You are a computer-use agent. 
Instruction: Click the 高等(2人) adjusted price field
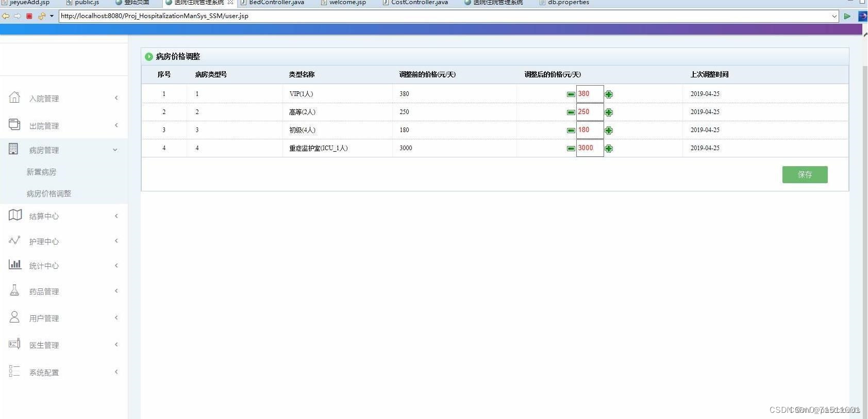(x=590, y=112)
